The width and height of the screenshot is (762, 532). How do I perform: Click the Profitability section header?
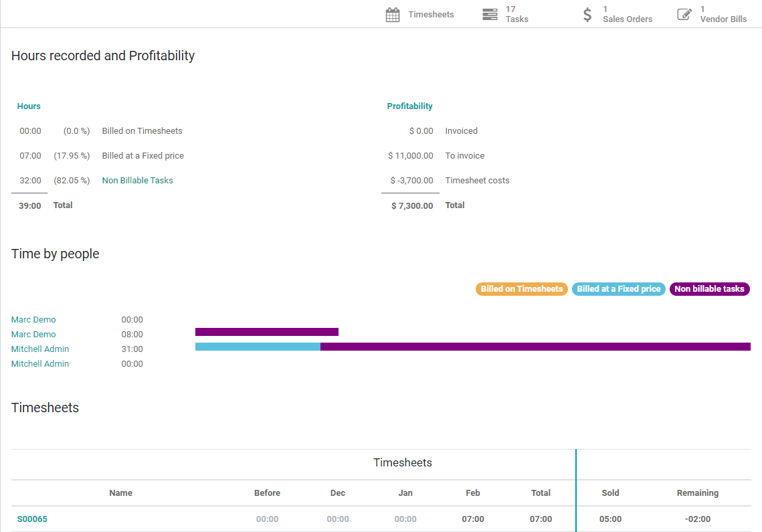coord(409,106)
